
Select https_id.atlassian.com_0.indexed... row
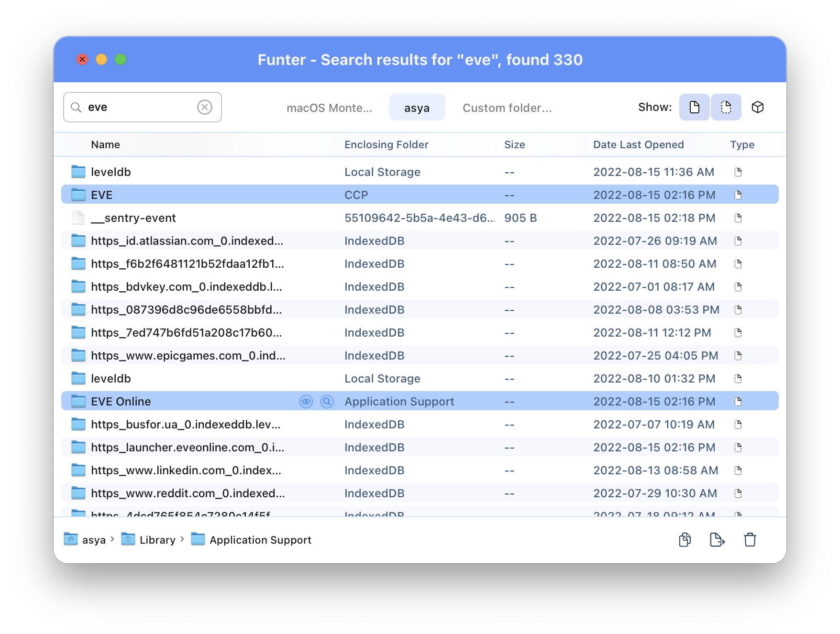(x=420, y=241)
